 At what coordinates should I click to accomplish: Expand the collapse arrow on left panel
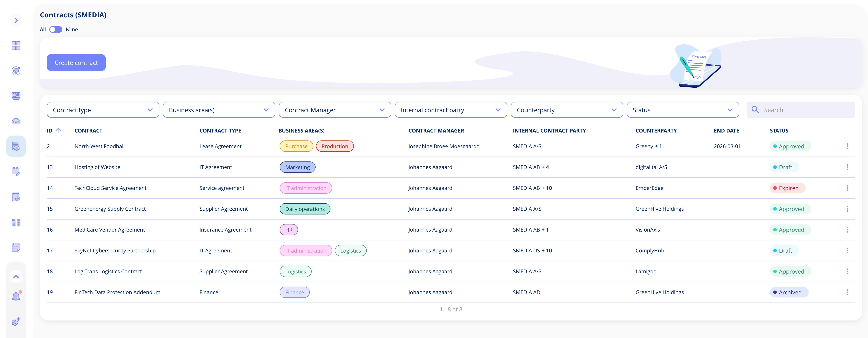pyautogui.click(x=16, y=20)
